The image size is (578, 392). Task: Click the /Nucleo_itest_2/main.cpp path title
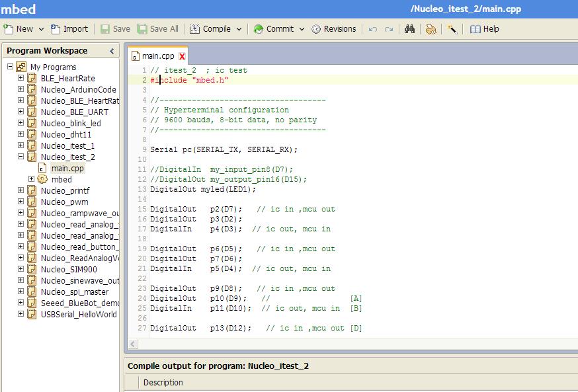(x=466, y=9)
